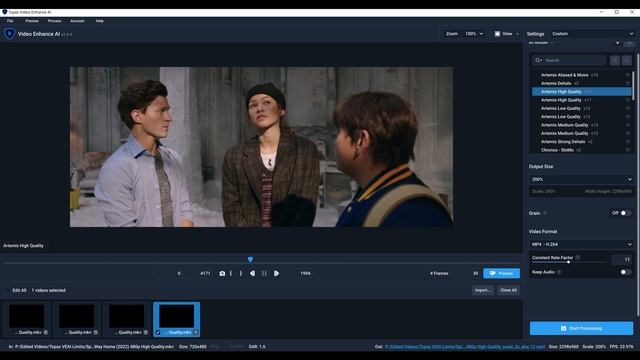Screen dimensions: 640x360
Task: Open the Preview menu
Action: coord(32,21)
